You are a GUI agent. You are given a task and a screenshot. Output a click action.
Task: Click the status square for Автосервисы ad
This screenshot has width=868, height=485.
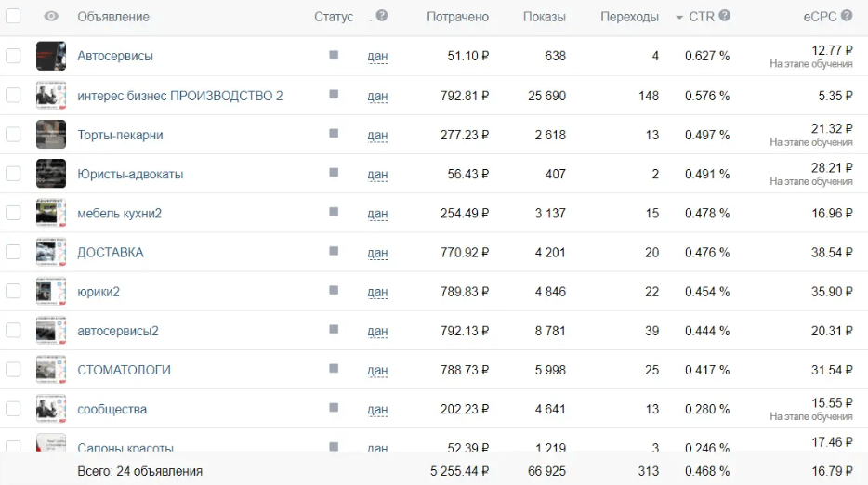[x=334, y=55]
